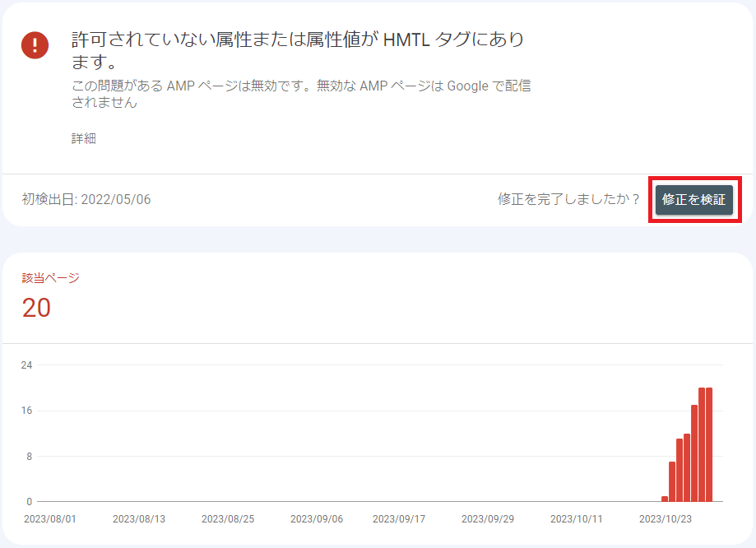Select the 2023/10/23 date axis label
The width and height of the screenshot is (756, 548).
(665, 519)
